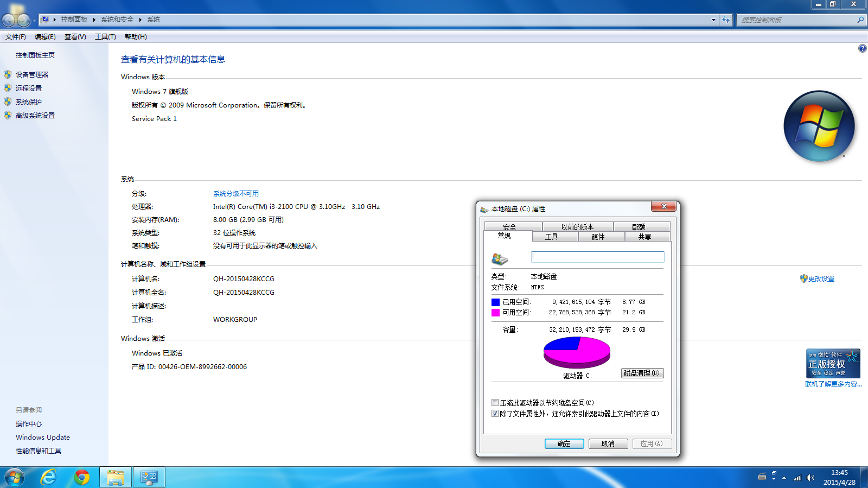Screen dimensions: 868x488
Task: Open the 查看(V) menu
Action: pos(75,37)
